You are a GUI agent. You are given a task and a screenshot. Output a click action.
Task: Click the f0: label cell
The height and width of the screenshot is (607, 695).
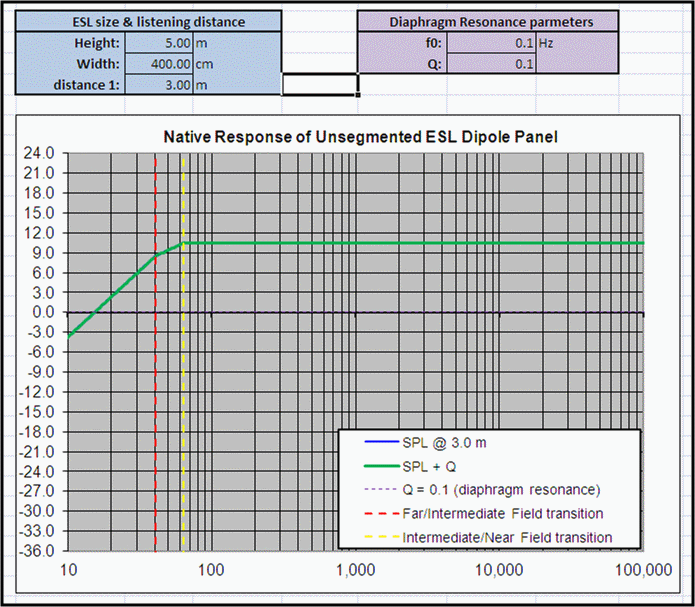pos(402,43)
